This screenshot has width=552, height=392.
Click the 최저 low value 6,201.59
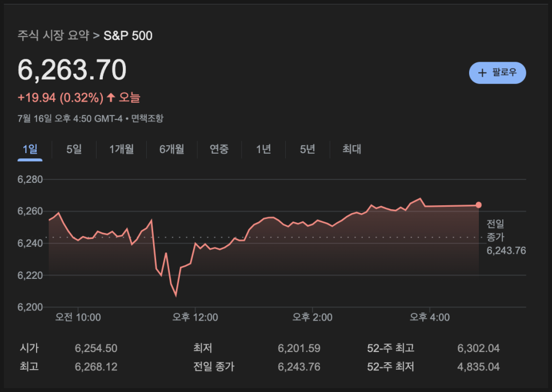pyautogui.click(x=299, y=349)
